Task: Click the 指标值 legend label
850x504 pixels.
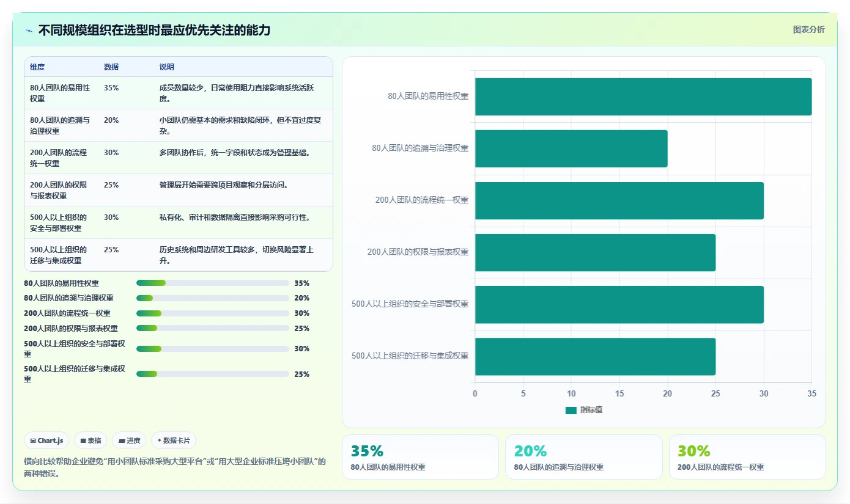Action: click(x=591, y=410)
